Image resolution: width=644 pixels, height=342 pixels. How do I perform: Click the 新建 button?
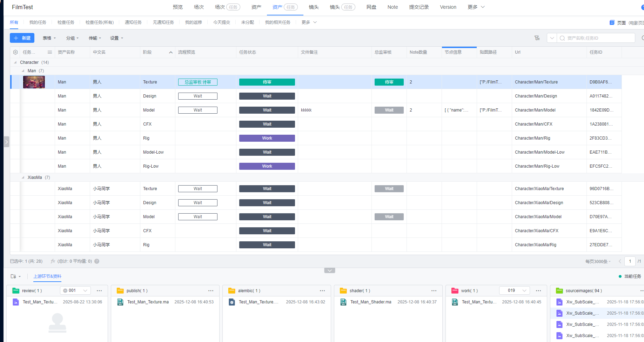(x=22, y=38)
